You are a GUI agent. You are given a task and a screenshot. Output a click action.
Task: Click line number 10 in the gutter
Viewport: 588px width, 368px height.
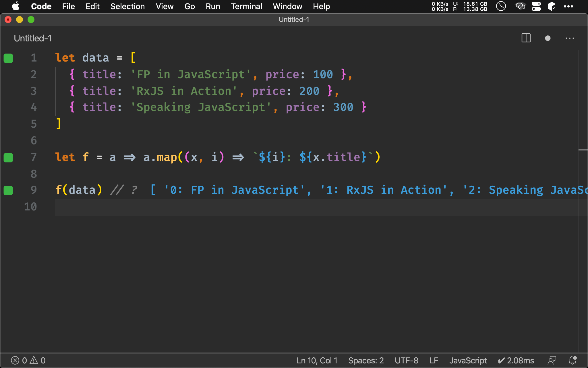(30, 207)
